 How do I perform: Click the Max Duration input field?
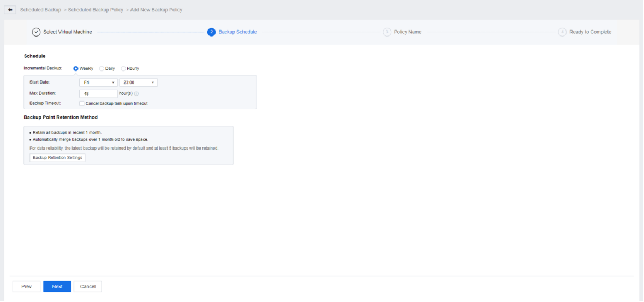pos(98,94)
